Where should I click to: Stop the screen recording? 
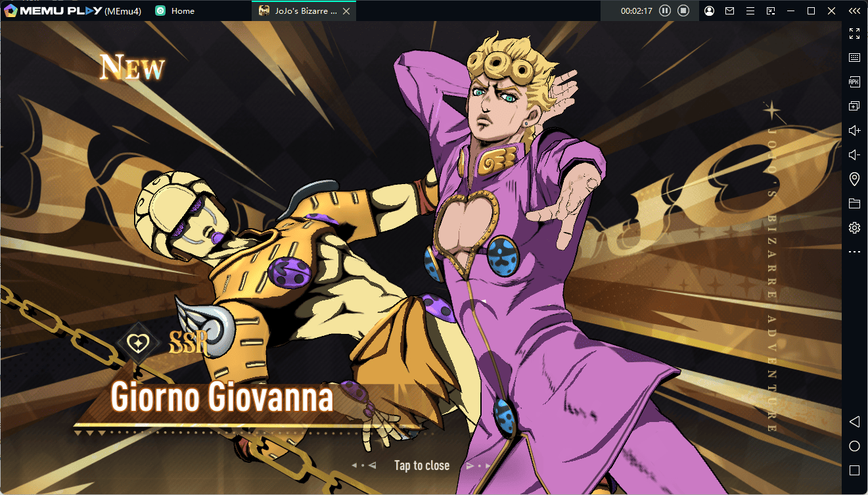[x=683, y=11]
